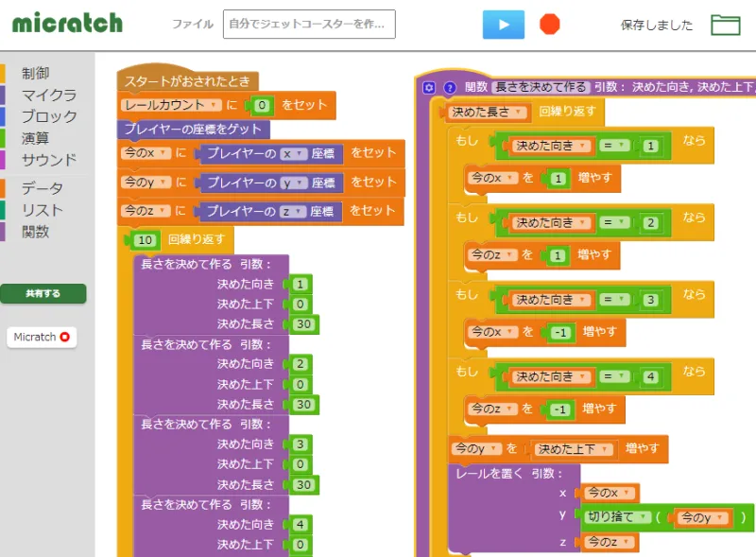This screenshot has width=756, height=557.
Task: Click the green 共有する share button
Action: 43,293
